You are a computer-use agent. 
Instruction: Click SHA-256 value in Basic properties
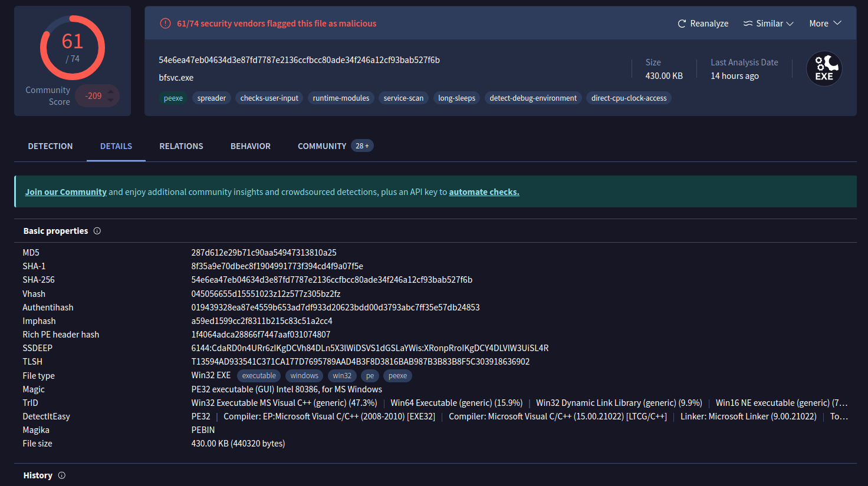point(331,280)
